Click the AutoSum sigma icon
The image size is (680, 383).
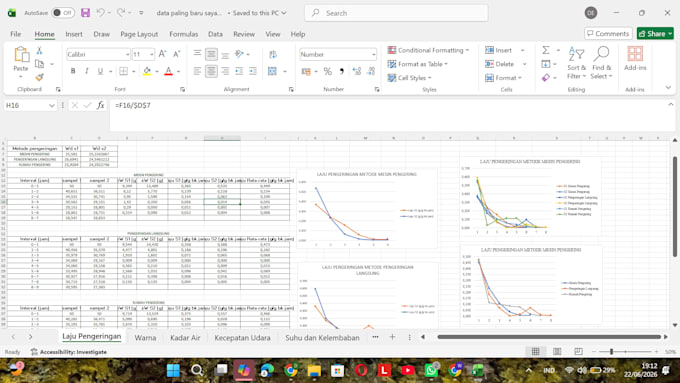tap(546, 50)
